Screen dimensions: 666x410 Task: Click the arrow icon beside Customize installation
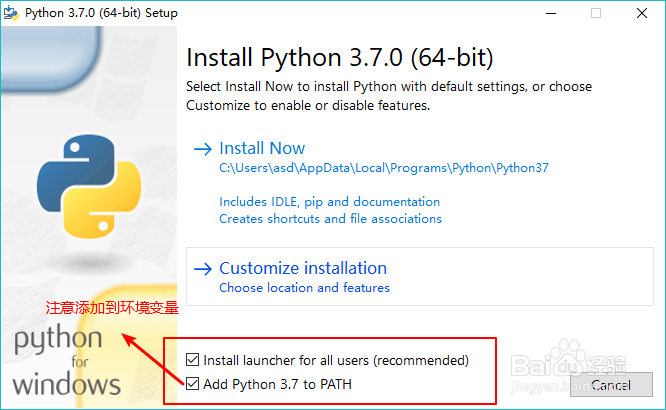click(x=202, y=268)
